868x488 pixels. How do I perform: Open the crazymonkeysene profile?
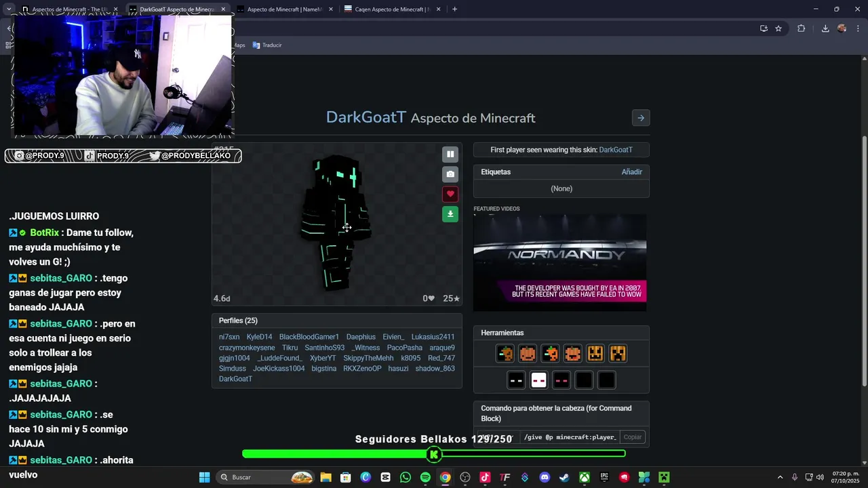point(247,348)
